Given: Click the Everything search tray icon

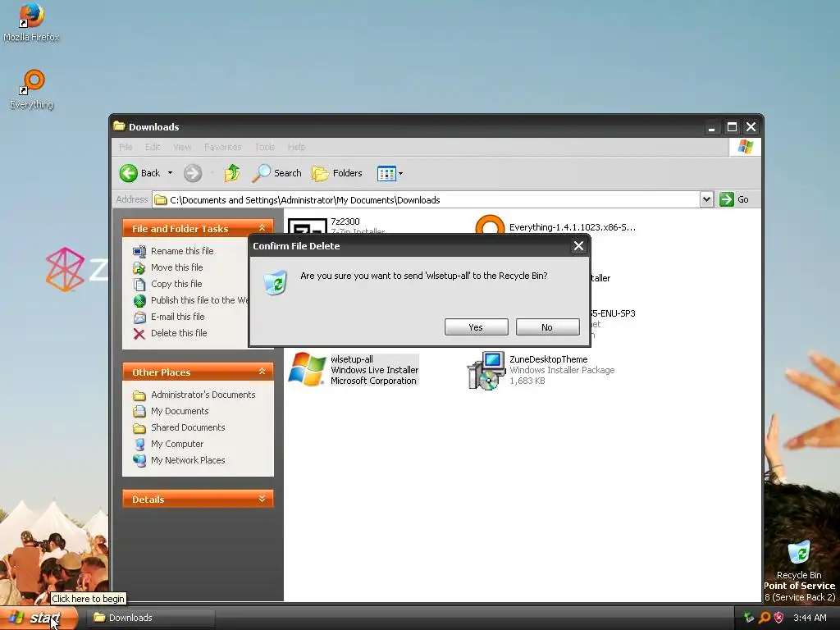Looking at the screenshot, I should tap(765, 618).
